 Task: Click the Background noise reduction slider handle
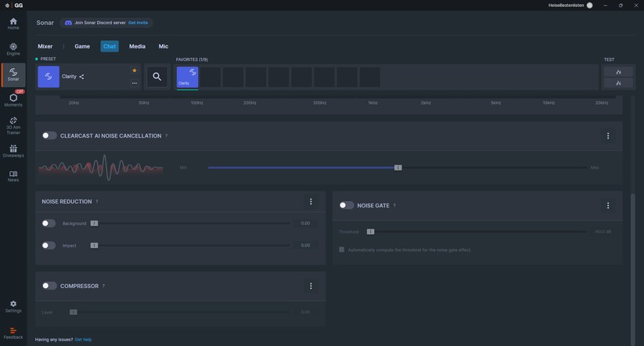coord(94,223)
